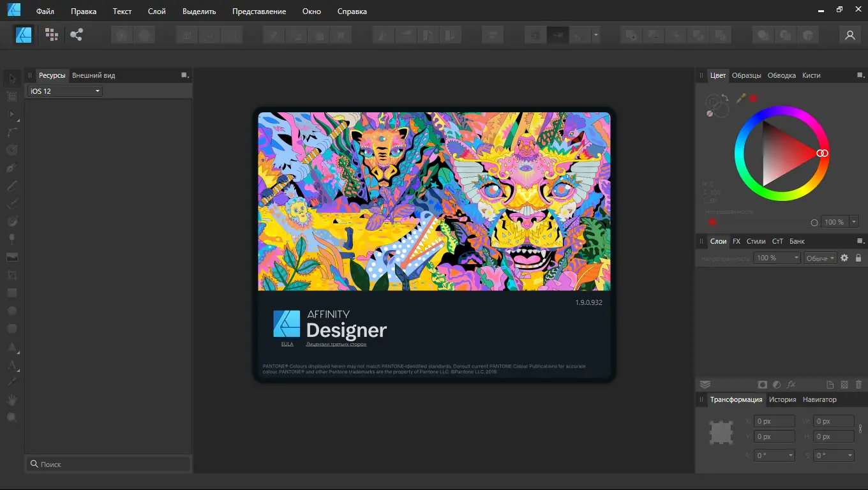Image resolution: width=868 pixels, height=490 pixels.
Task: Select the Artistic Text tool
Action: pyautogui.click(x=11, y=366)
